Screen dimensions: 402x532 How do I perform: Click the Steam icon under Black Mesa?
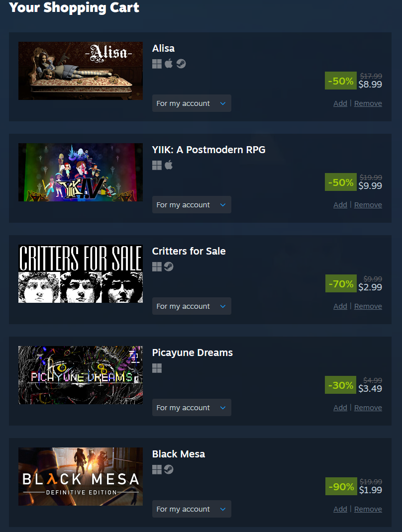point(169,469)
